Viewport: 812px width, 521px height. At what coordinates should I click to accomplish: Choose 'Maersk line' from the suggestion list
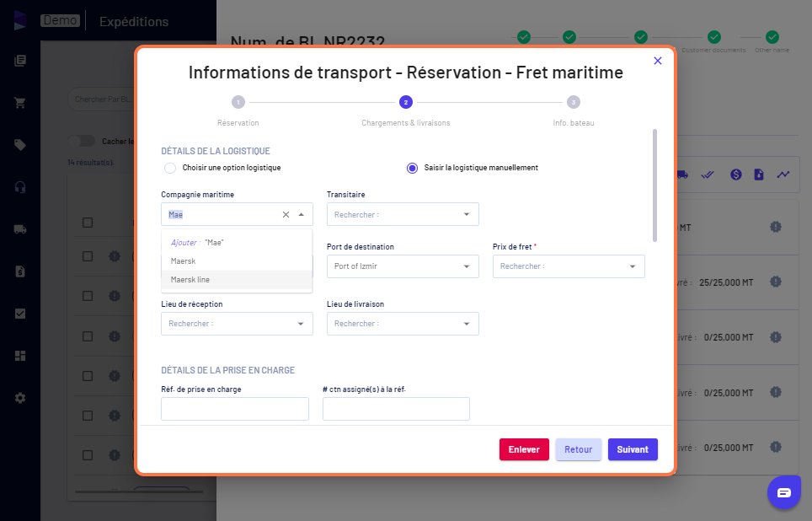point(237,279)
